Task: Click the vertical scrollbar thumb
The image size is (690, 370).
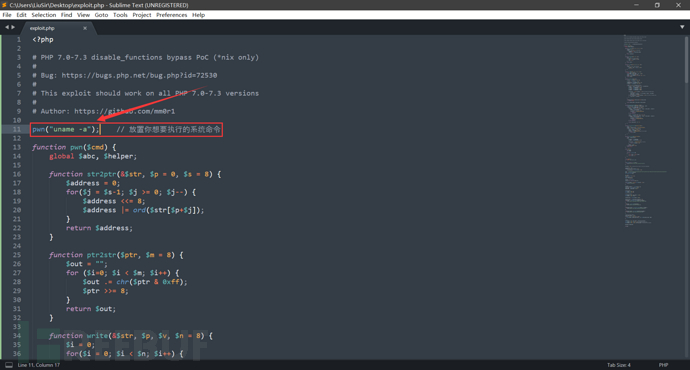Action: pyautogui.click(x=686, y=59)
